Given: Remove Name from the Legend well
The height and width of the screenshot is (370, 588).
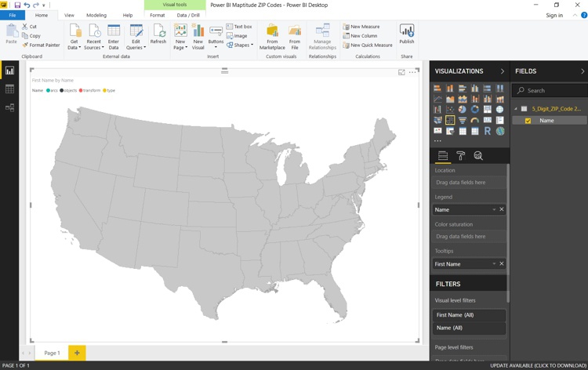Looking at the screenshot, I should (502, 209).
